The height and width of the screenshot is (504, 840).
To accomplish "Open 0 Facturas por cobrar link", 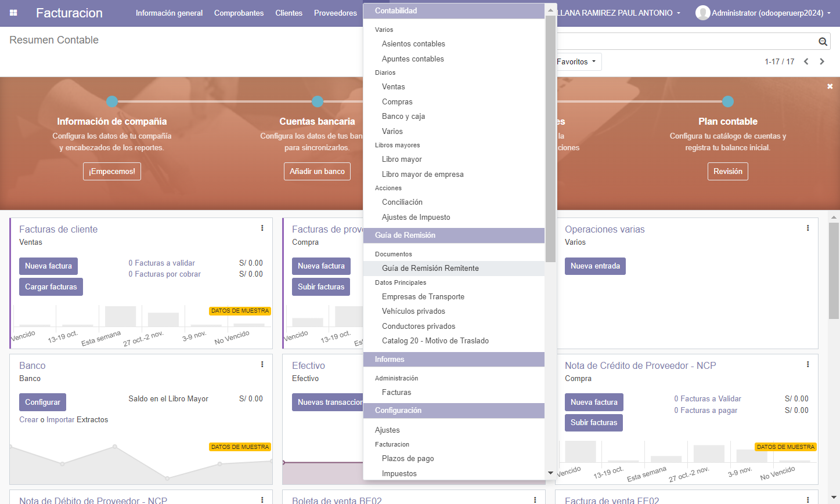I will click(x=164, y=274).
